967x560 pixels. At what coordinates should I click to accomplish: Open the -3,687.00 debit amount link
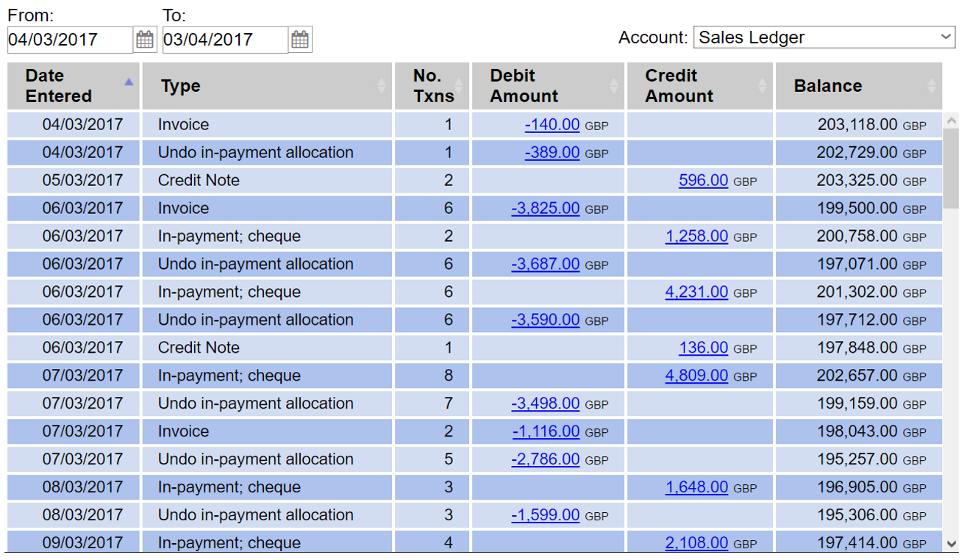(546, 265)
